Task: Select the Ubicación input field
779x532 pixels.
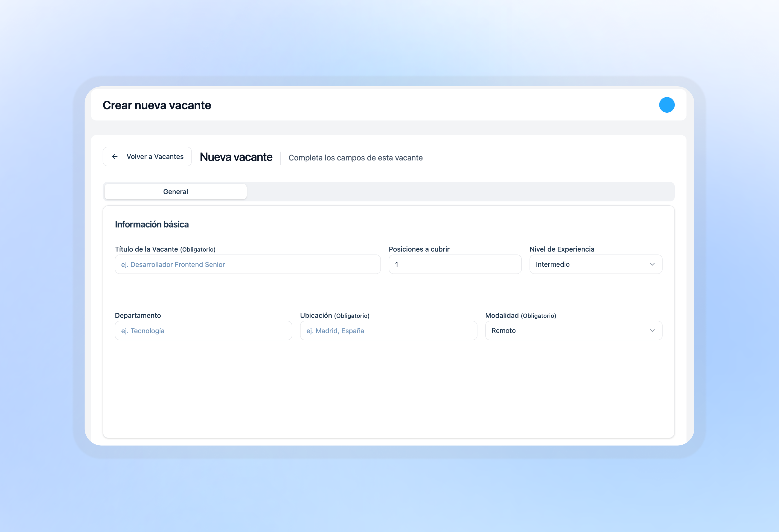Action: pyautogui.click(x=388, y=331)
